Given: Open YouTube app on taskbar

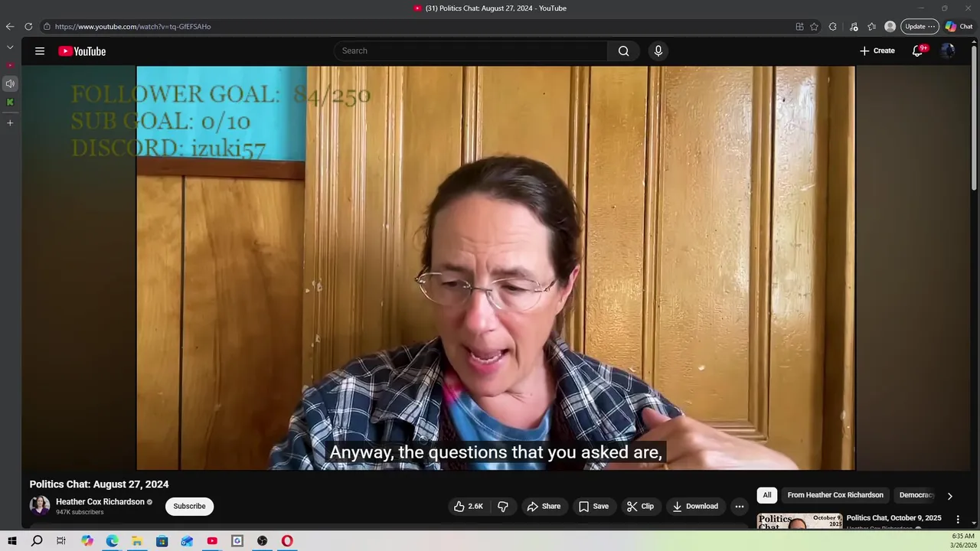Looking at the screenshot, I should [212, 541].
